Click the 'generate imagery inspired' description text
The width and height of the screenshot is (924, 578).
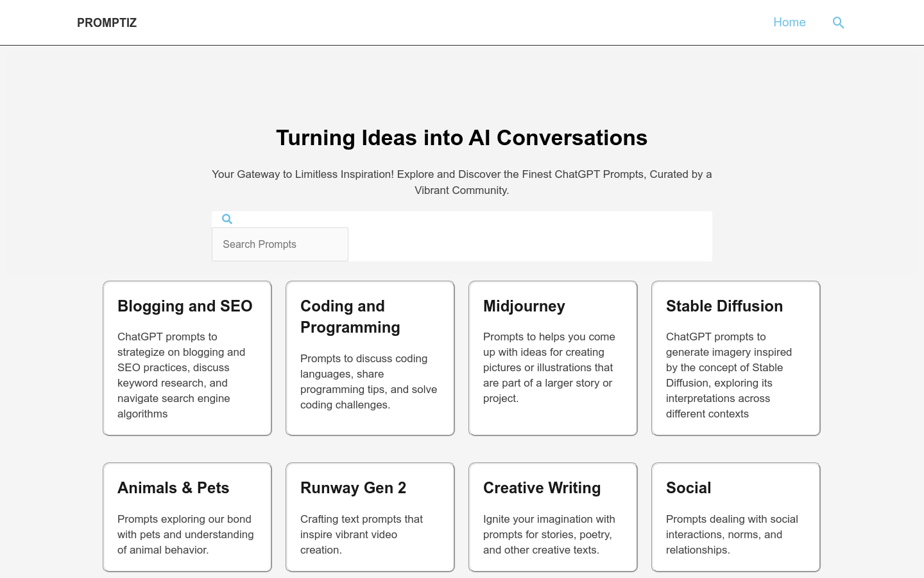[729, 375]
